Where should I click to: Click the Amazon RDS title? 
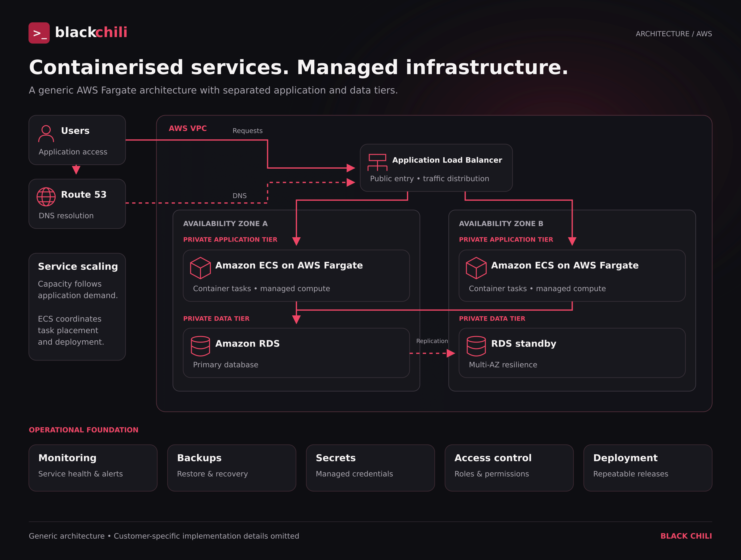coord(247,343)
